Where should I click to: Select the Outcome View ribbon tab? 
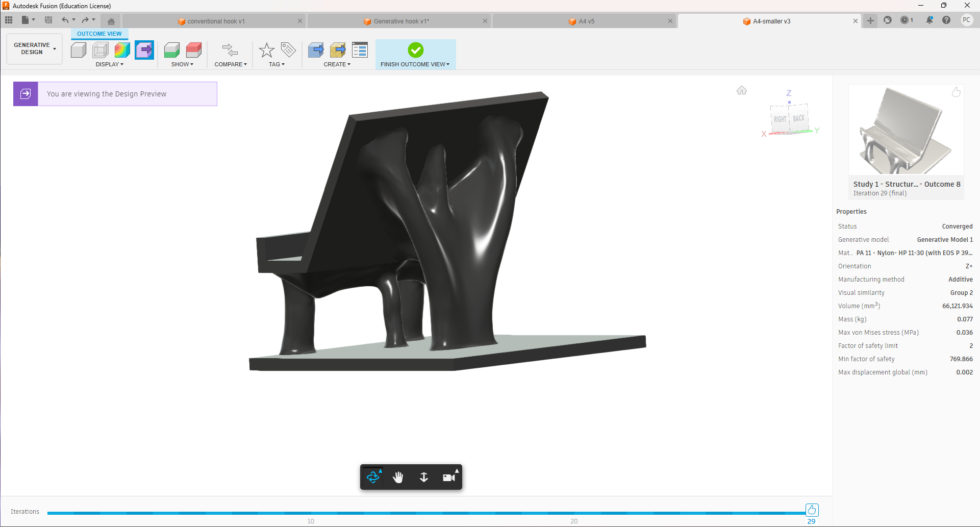coord(99,34)
